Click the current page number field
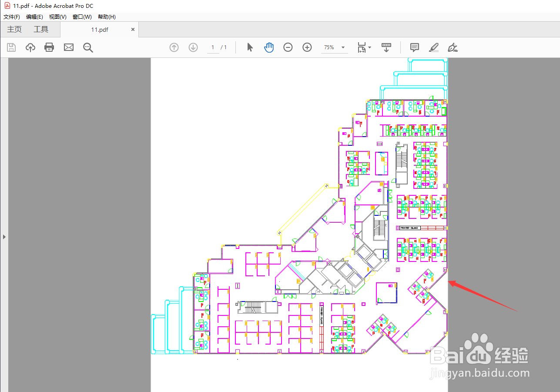 tap(213, 47)
